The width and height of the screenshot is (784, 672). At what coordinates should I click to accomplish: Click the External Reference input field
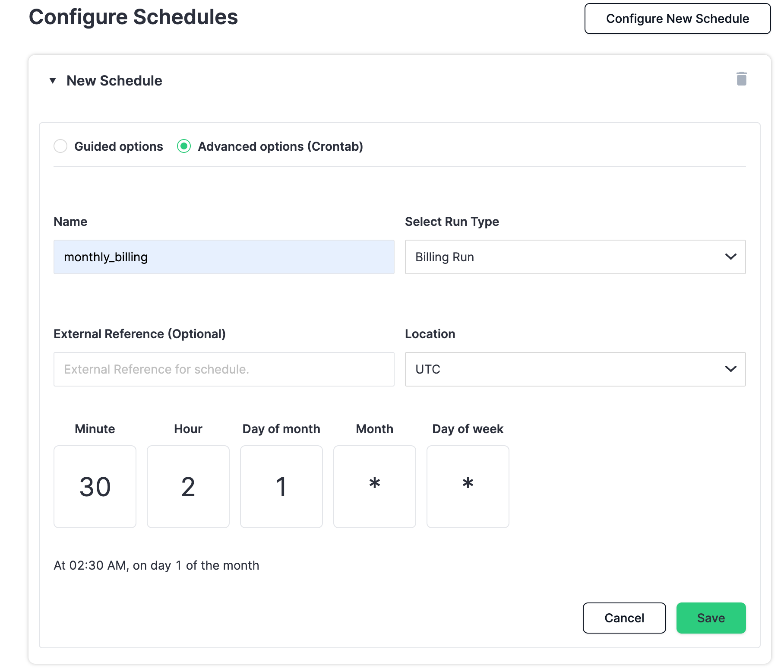tap(224, 369)
